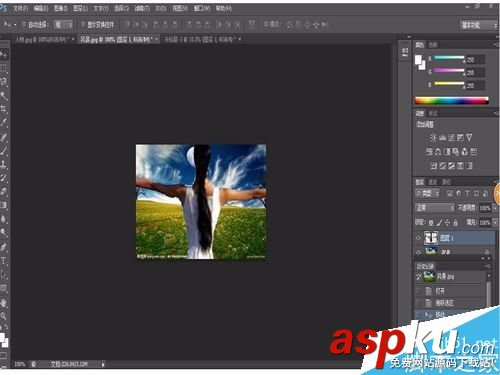Pick a color from the spectrum ramp
Screen dimensions: 500x375
pyautogui.click(x=452, y=101)
